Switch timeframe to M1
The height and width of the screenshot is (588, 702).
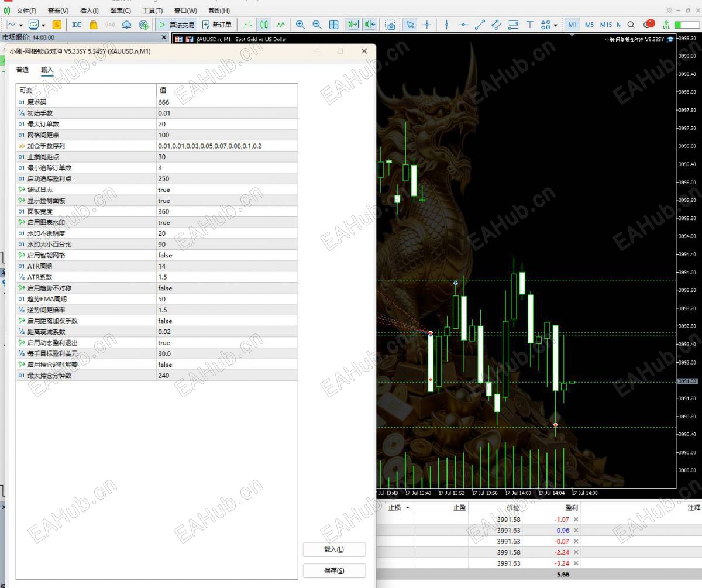(x=572, y=25)
